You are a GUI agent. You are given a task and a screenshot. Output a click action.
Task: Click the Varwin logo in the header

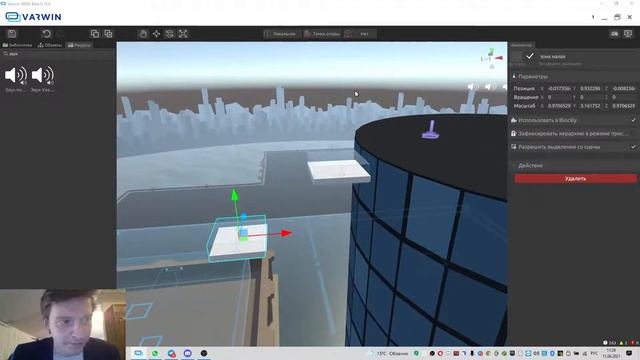pyautogui.click(x=33, y=17)
